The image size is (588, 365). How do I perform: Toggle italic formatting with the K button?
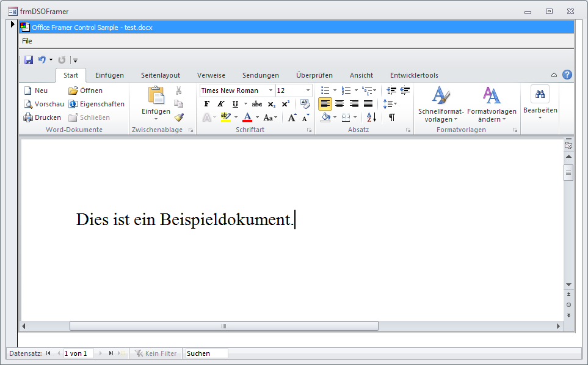click(x=221, y=104)
